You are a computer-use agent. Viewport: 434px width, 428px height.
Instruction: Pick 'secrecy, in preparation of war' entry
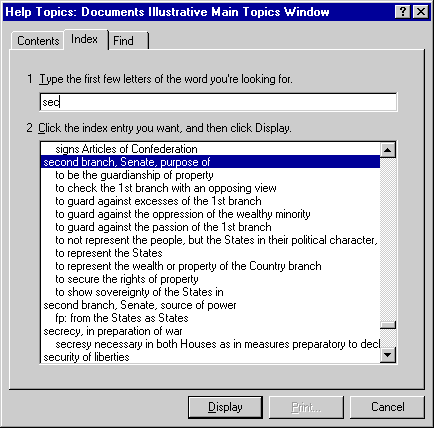click(113, 331)
